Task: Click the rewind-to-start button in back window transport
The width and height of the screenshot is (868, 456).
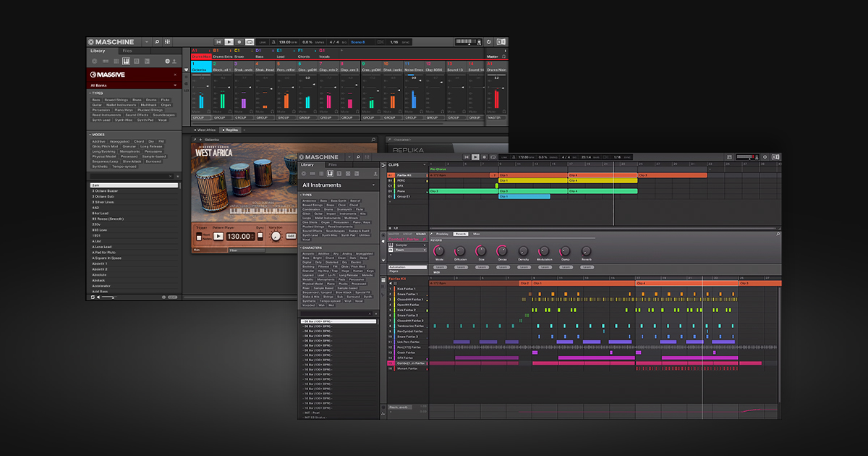Action: 218,42
